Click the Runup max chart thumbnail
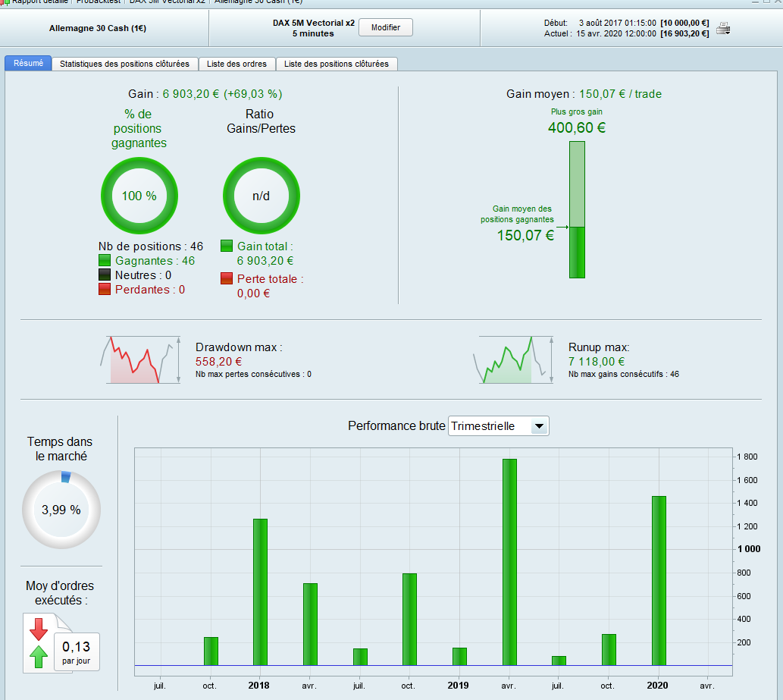Screen dimensions: 783x700 click(x=513, y=359)
